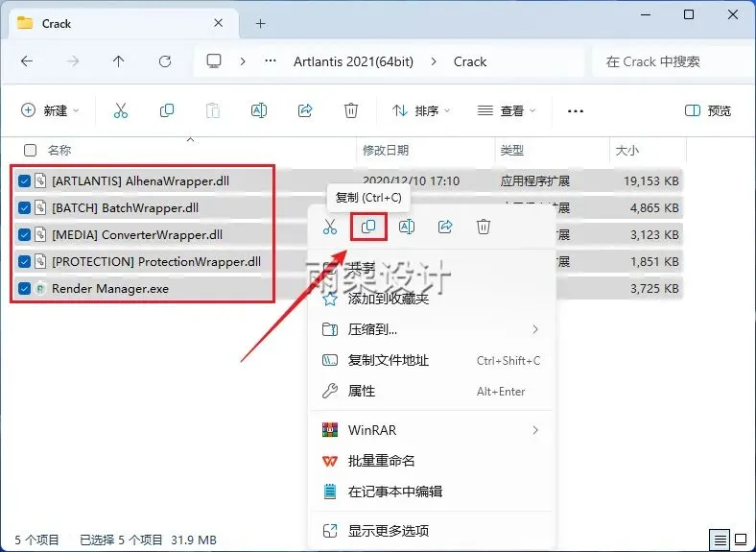Click the folder icon on the Crack tab

25,23
